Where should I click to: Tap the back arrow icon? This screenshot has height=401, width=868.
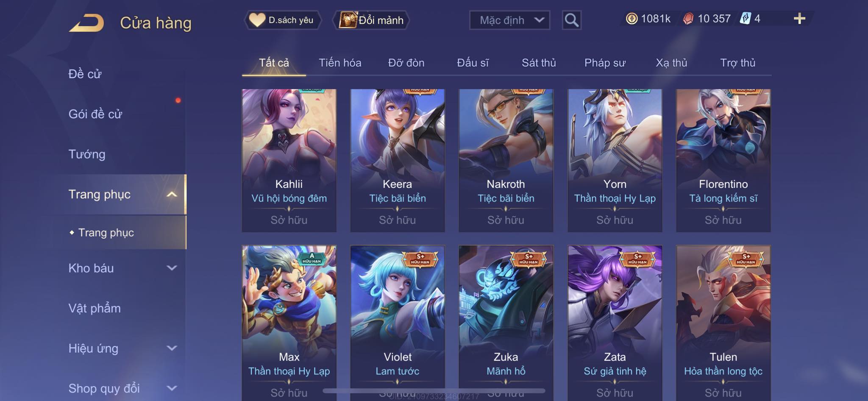coord(86,23)
